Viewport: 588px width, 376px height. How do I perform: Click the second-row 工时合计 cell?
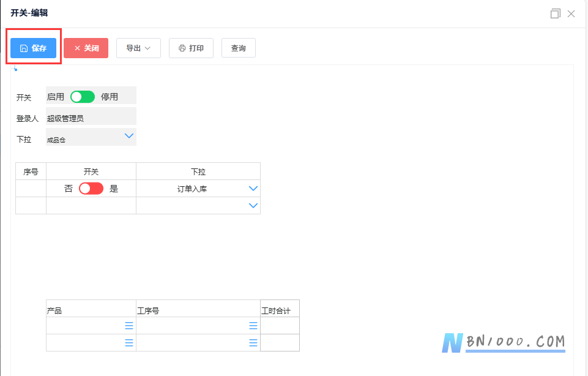click(x=280, y=343)
